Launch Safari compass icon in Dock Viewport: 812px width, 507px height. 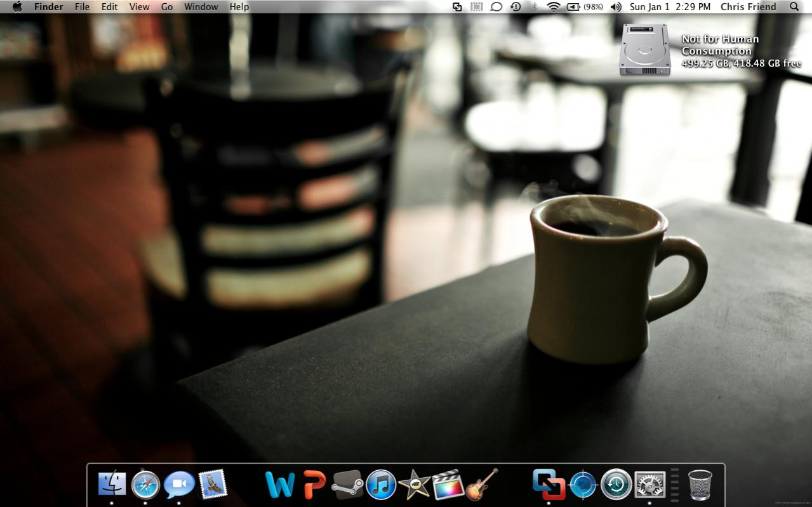click(145, 485)
